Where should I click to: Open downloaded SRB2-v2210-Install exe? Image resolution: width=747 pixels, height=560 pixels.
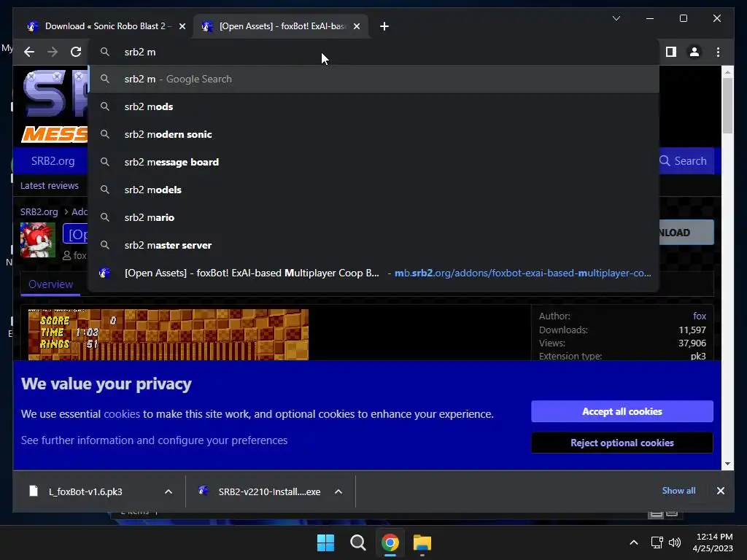269,491
